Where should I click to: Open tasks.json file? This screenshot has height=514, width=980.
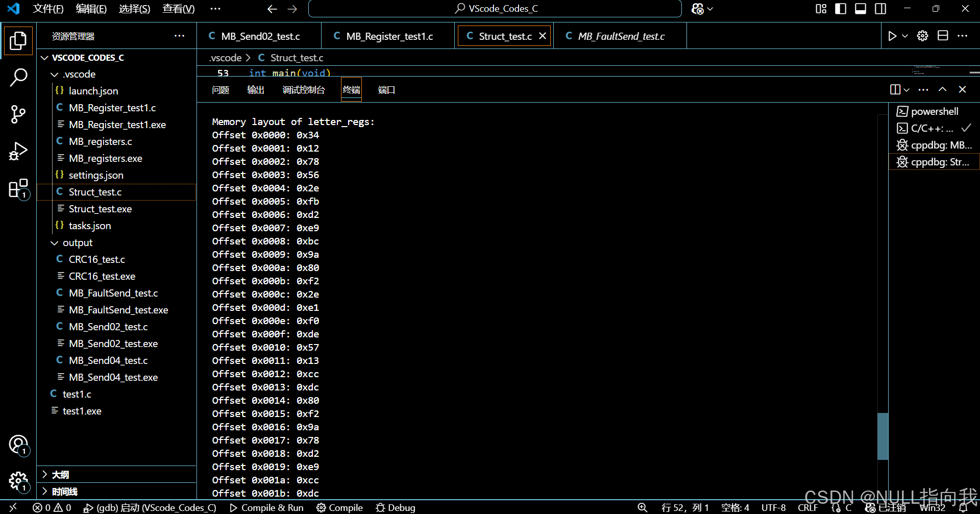click(116, 226)
